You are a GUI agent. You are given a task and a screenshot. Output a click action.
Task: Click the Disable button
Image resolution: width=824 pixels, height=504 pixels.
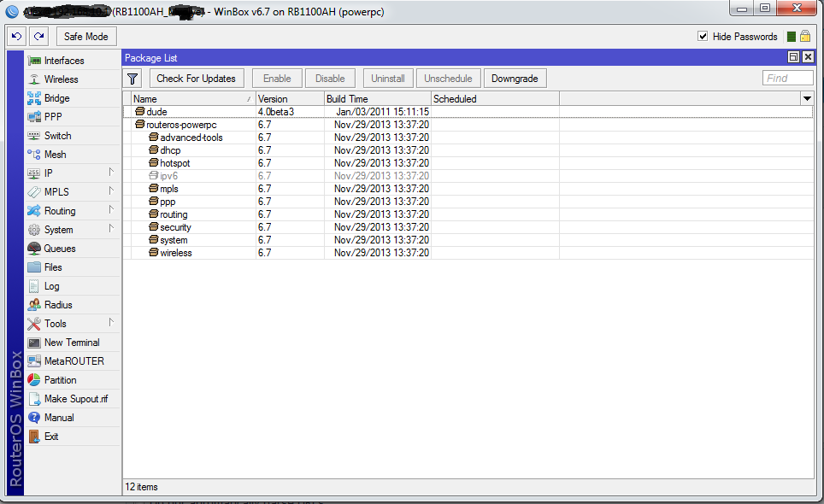click(x=330, y=79)
